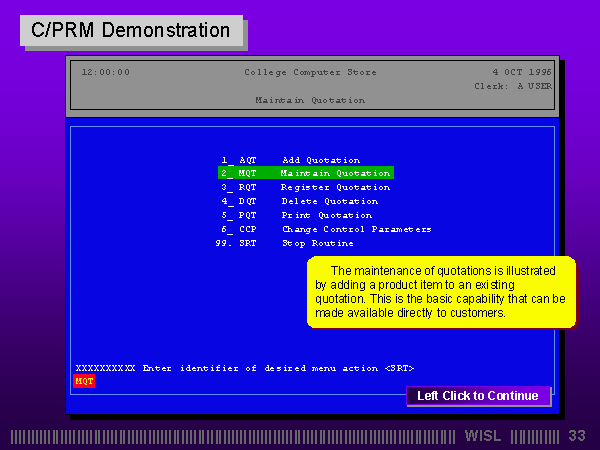Image resolution: width=600 pixels, height=450 pixels.
Task: Click the yellow explanation tooltip box
Action: point(441,291)
